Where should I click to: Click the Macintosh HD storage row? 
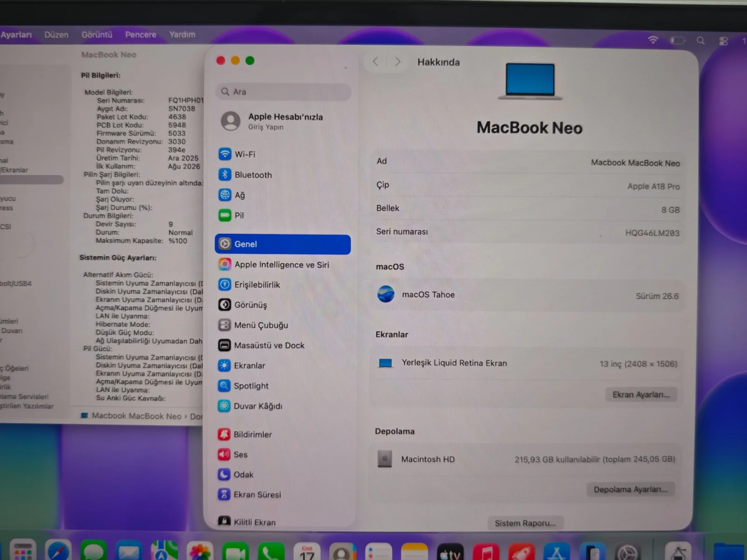pos(526,459)
